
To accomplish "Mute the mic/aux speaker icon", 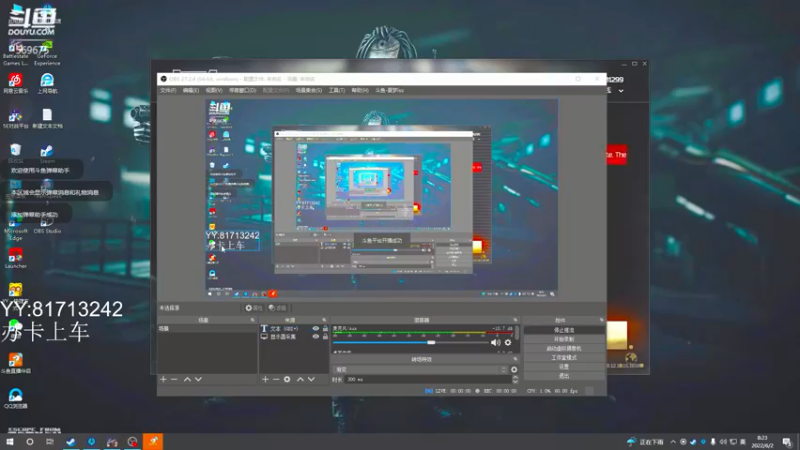I will tap(495, 342).
